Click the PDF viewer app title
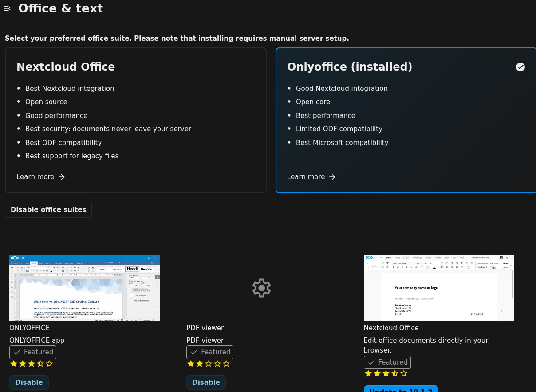 tap(205, 328)
